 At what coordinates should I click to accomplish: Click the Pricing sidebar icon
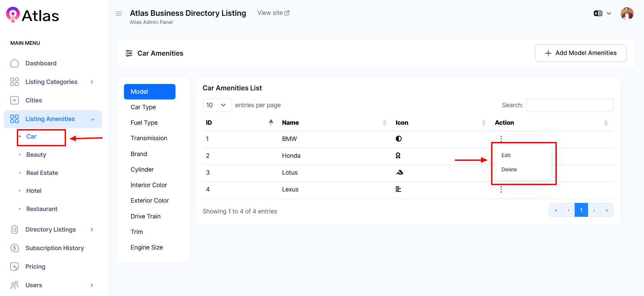(x=14, y=267)
